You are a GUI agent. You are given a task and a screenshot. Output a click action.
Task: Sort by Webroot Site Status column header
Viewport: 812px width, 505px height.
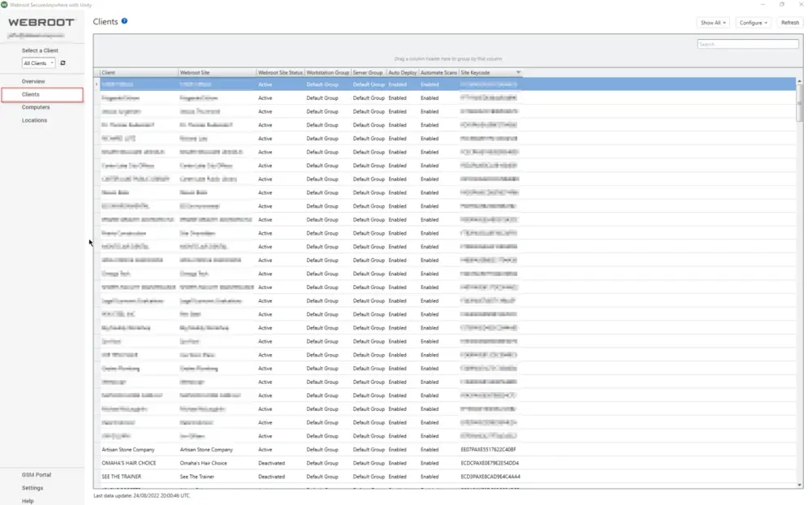click(x=280, y=72)
